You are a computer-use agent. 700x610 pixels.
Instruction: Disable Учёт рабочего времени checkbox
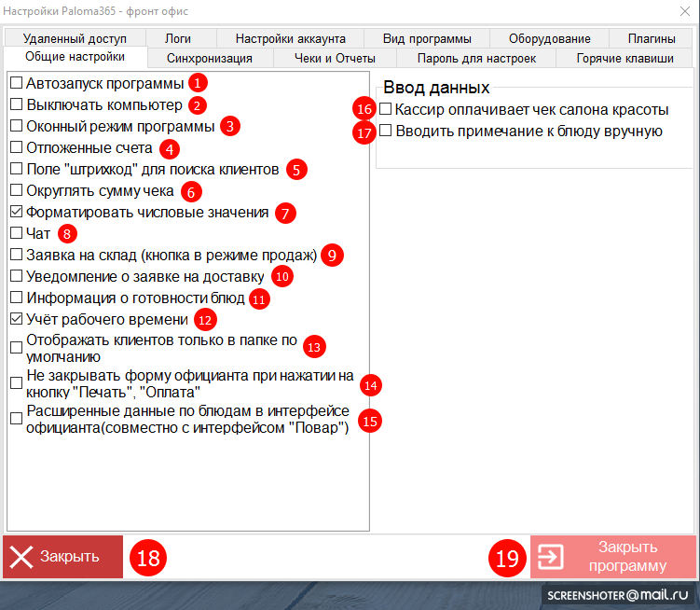pos(17,319)
